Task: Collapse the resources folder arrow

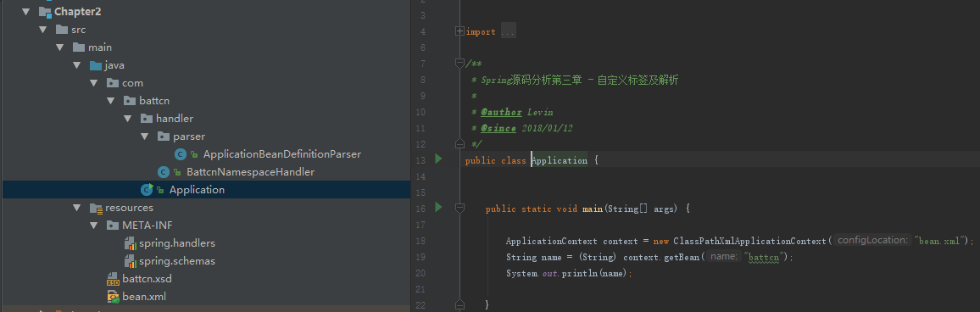Action: coord(76,208)
